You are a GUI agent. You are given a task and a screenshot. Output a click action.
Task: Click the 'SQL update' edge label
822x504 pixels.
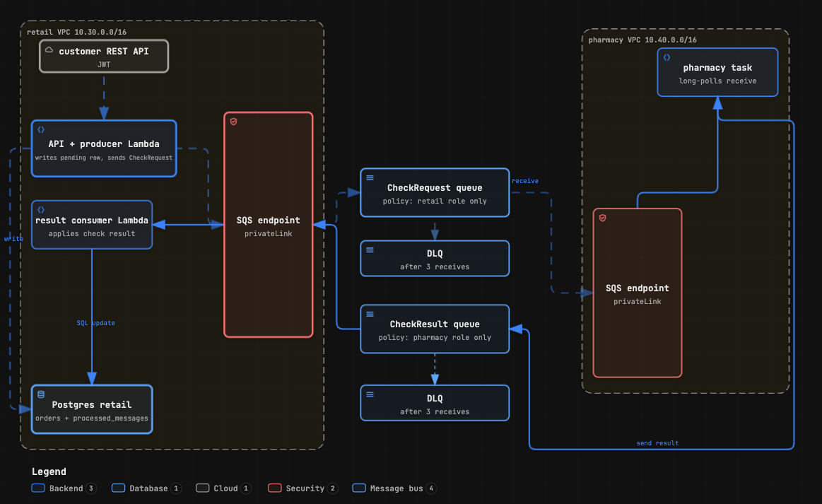(95, 323)
